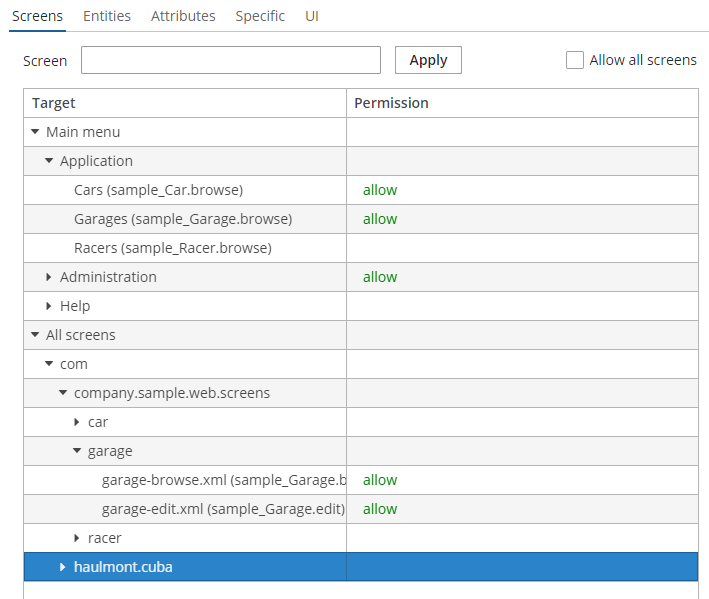
Task: Select the com package label
Action: (74, 364)
